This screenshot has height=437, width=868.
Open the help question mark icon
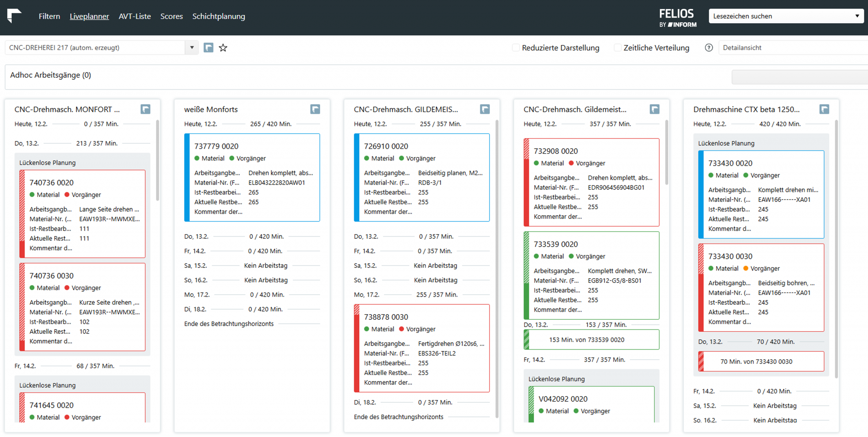pyautogui.click(x=709, y=47)
